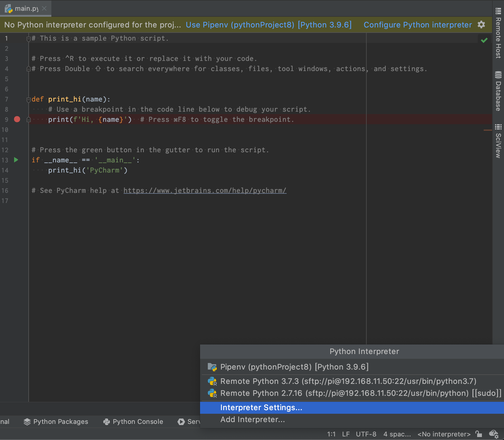Choose Pipenv (pythonProject8) [Python 3.9.6] interpreter
This screenshot has width=504, height=440.
click(352, 367)
